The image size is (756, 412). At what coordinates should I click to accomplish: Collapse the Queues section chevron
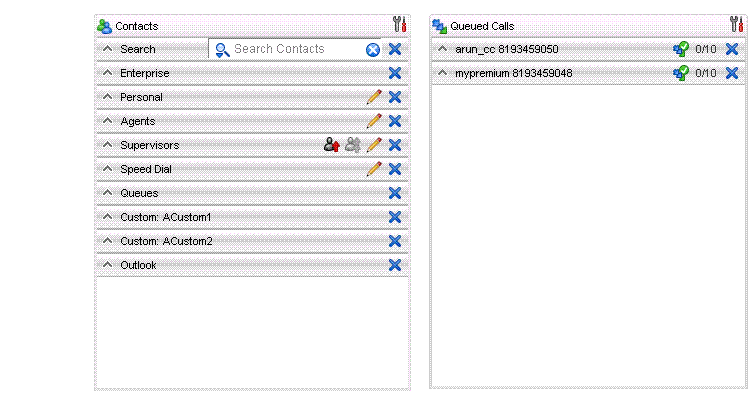[108, 193]
